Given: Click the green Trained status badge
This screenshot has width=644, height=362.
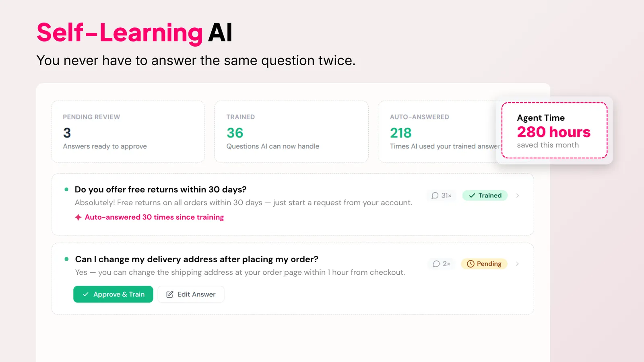Looking at the screenshot, I should 485,195.
